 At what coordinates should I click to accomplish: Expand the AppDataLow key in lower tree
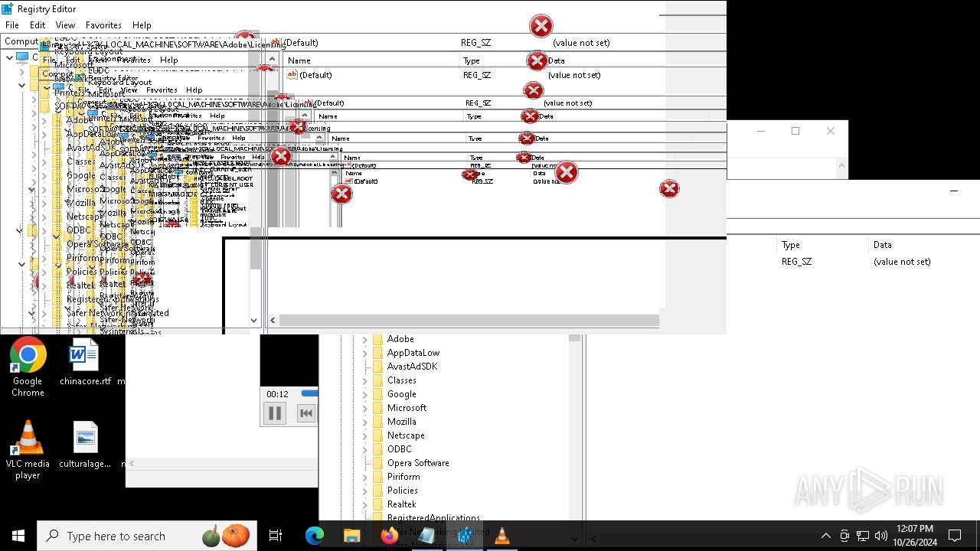click(365, 353)
